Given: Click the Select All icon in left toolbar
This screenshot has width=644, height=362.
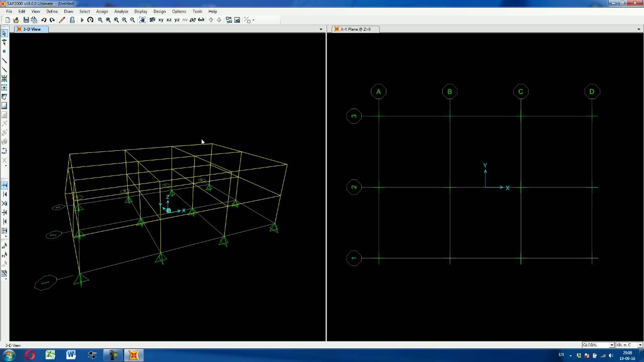Looking at the screenshot, I should [5, 245].
